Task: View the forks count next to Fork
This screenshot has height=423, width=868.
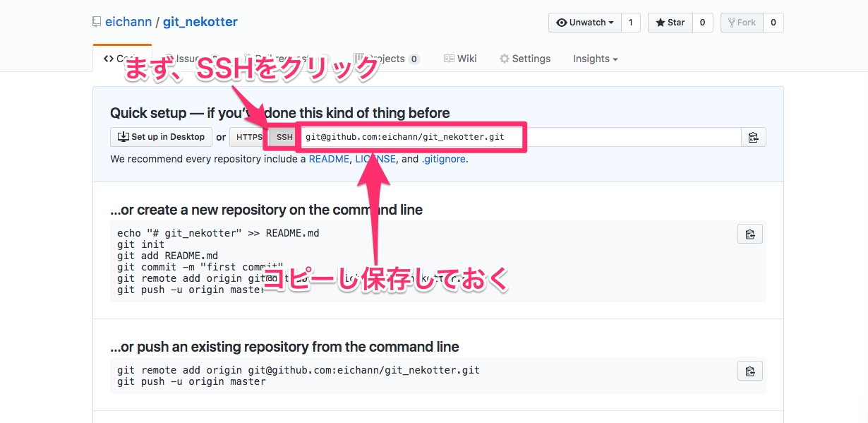Action: click(773, 23)
